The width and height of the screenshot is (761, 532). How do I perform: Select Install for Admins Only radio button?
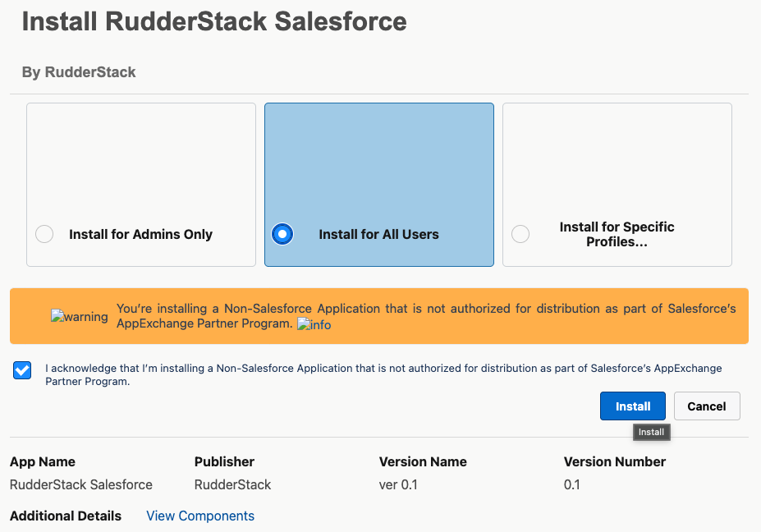pyautogui.click(x=44, y=234)
